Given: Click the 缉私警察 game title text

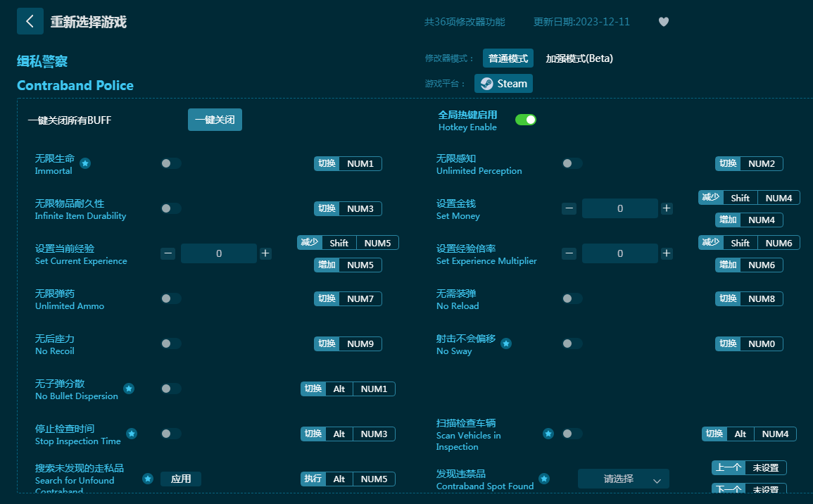Looking at the screenshot, I should (42, 61).
